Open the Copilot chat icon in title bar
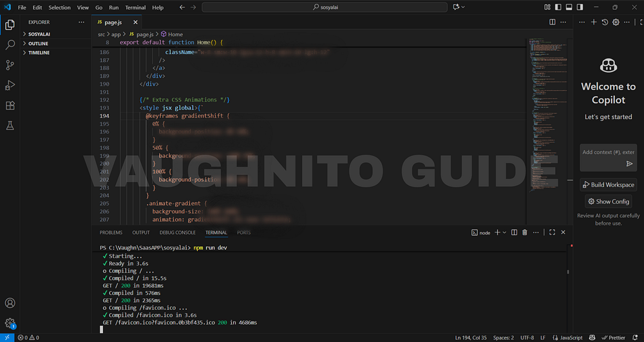This screenshot has height=342, width=644. tap(456, 7)
